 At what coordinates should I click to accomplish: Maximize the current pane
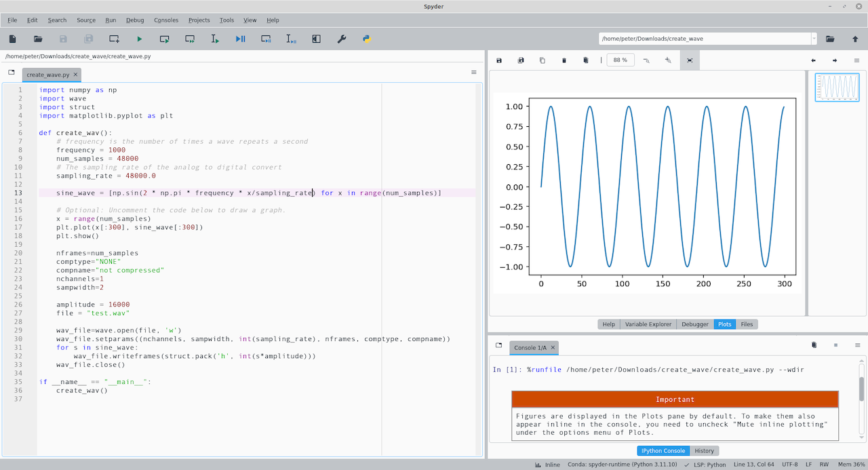pyautogui.click(x=316, y=39)
